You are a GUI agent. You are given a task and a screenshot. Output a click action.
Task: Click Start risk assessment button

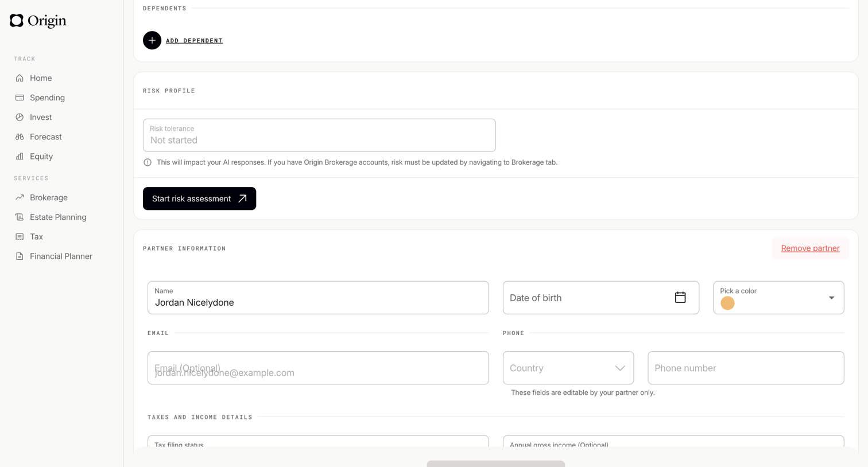(199, 199)
